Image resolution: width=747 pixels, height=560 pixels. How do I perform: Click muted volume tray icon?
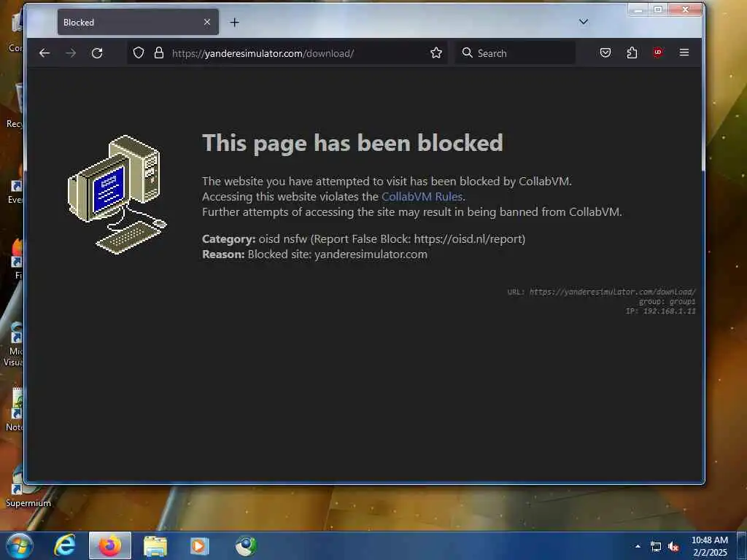click(x=673, y=547)
